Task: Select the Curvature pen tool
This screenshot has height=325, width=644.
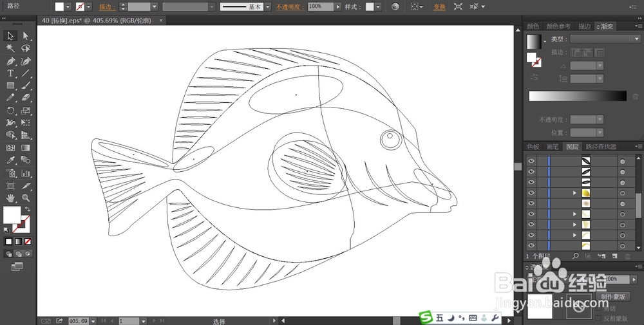Action: 26,61
